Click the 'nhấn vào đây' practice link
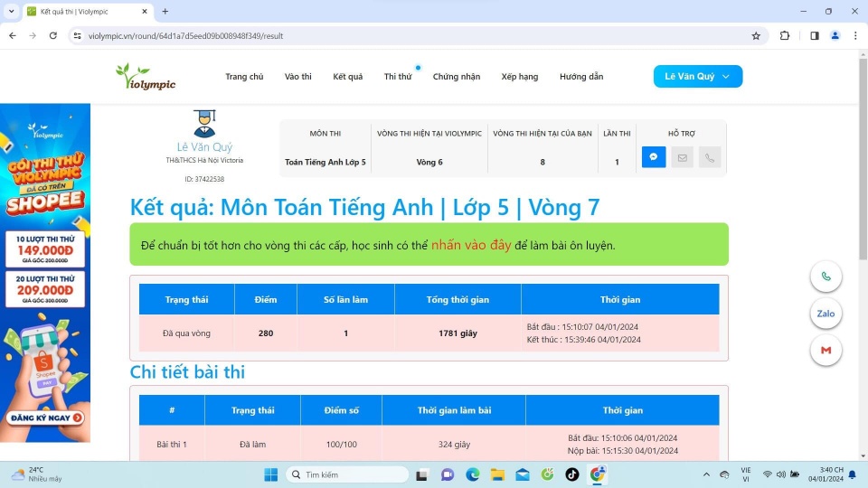This screenshot has width=868, height=488. 470,245
